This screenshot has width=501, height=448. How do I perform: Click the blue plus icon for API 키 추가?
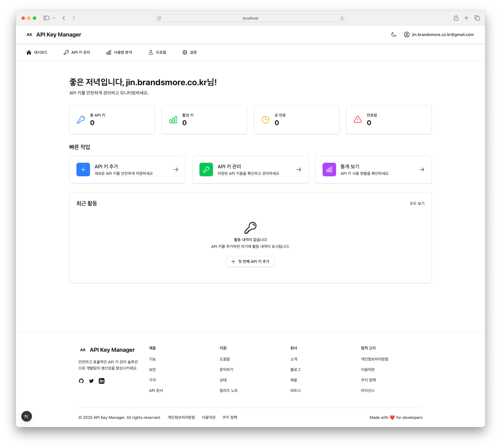(83, 169)
